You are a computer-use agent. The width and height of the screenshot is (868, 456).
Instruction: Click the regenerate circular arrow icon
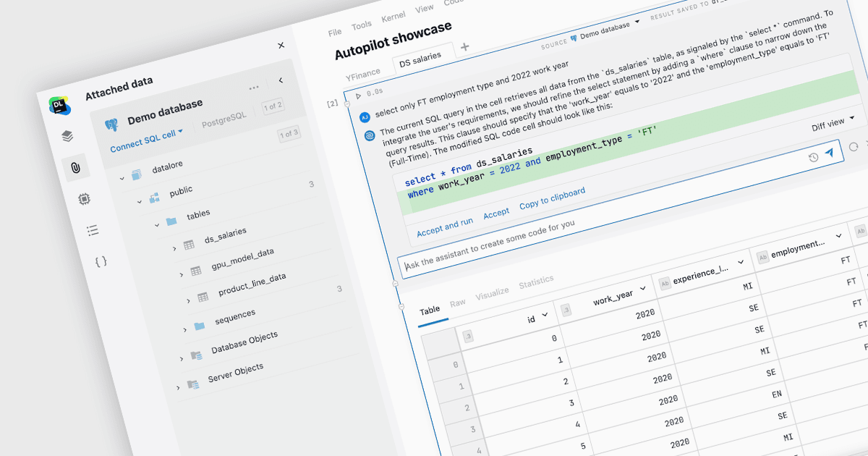click(854, 146)
